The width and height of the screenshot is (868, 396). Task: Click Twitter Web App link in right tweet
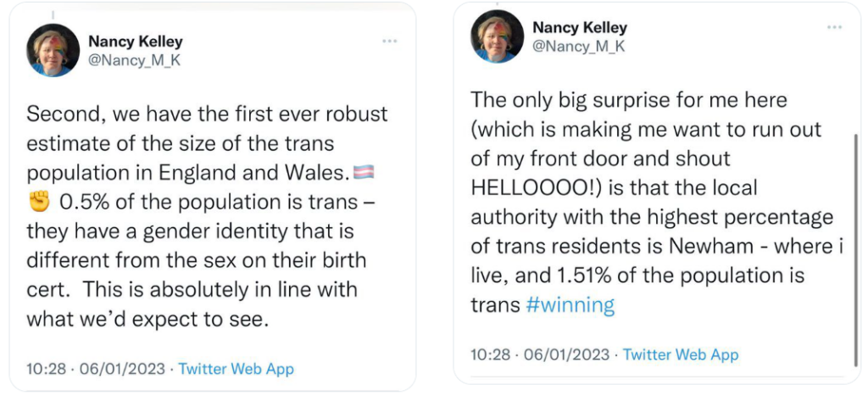pyautogui.click(x=681, y=354)
